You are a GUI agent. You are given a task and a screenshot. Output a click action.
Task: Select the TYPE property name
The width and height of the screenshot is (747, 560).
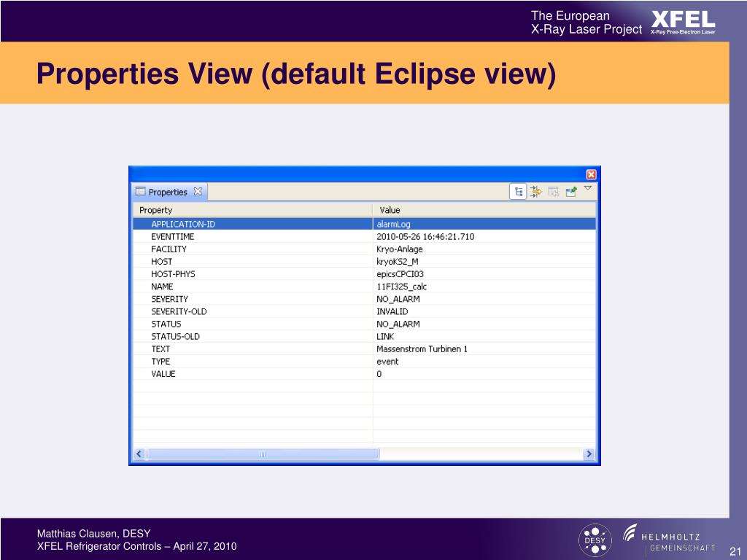tap(160, 361)
